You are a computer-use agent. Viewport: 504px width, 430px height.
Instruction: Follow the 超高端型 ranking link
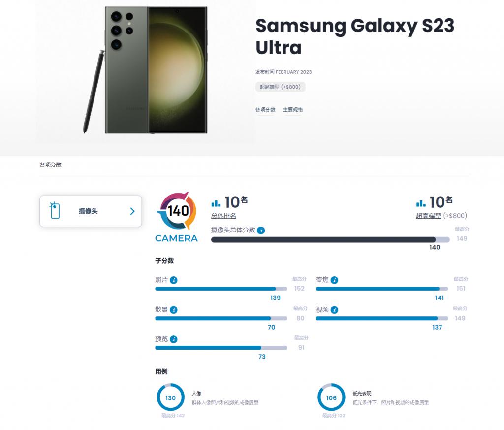[429, 216]
